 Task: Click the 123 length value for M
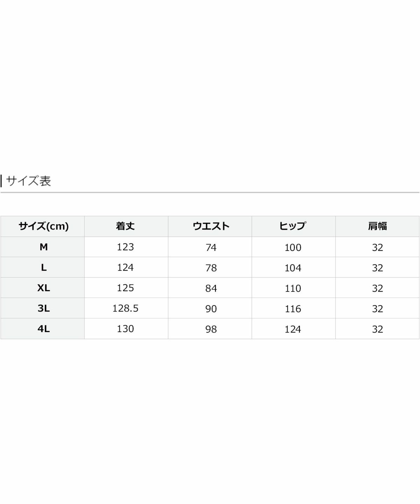click(x=125, y=247)
